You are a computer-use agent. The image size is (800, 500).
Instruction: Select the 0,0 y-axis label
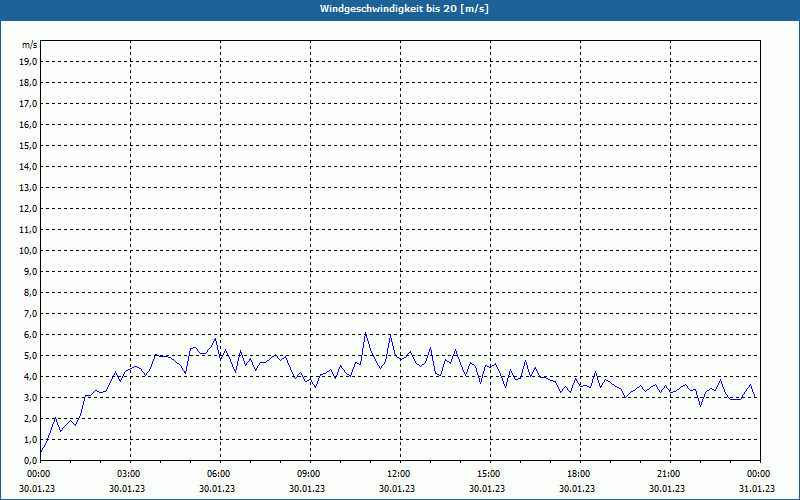point(30,461)
